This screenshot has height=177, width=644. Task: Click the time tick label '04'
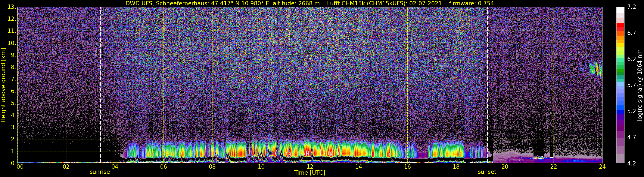pos(115,167)
